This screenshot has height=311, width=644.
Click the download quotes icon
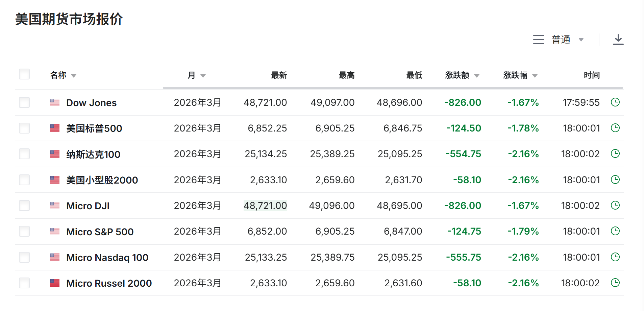click(619, 39)
